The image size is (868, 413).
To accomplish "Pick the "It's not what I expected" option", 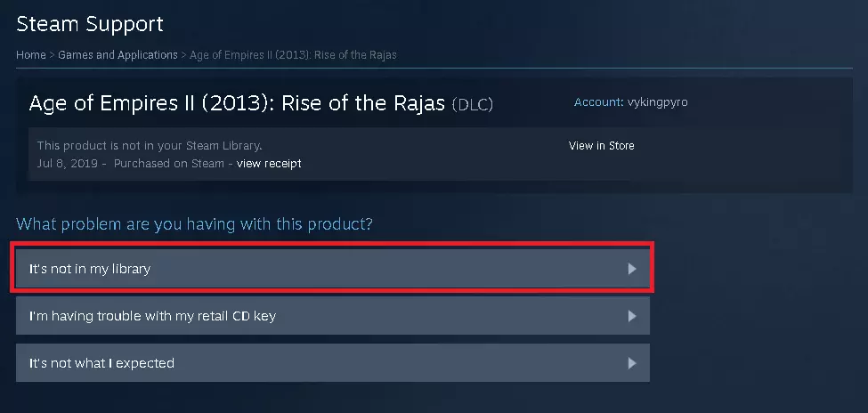I will [101, 363].
